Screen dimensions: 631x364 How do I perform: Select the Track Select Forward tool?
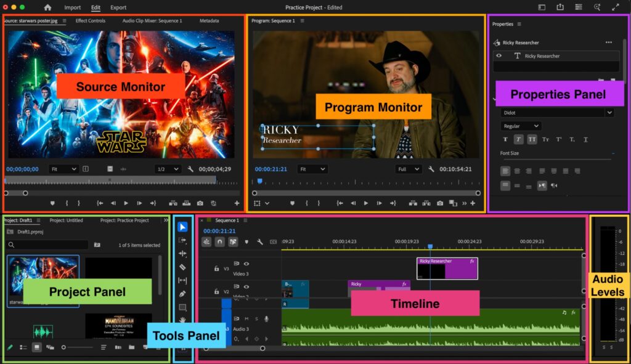click(x=182, y=240)
